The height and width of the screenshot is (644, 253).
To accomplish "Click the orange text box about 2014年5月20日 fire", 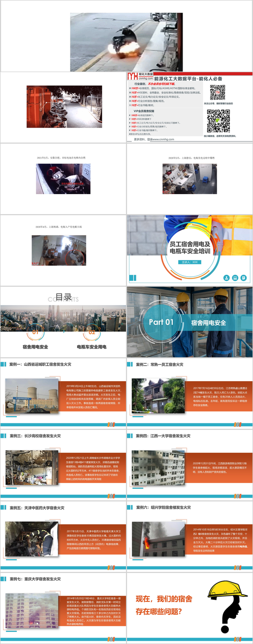I will 92,611.
